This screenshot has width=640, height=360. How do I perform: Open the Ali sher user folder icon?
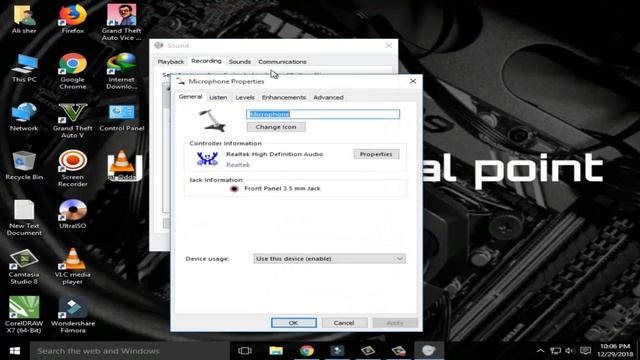24,19
